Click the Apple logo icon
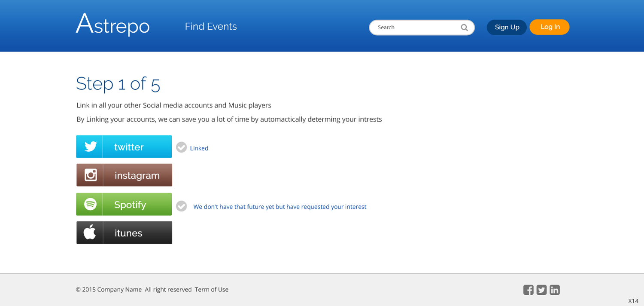Viewport: 644px width, 306px height. [90, 233]
